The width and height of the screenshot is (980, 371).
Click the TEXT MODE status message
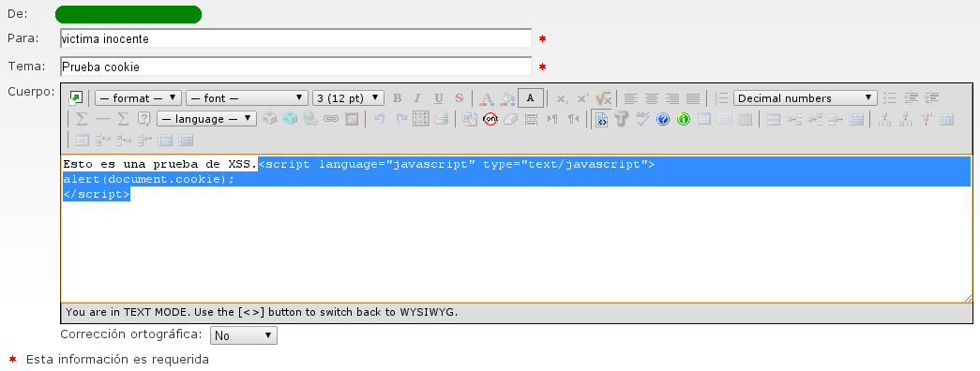click(x=262, y=312)
